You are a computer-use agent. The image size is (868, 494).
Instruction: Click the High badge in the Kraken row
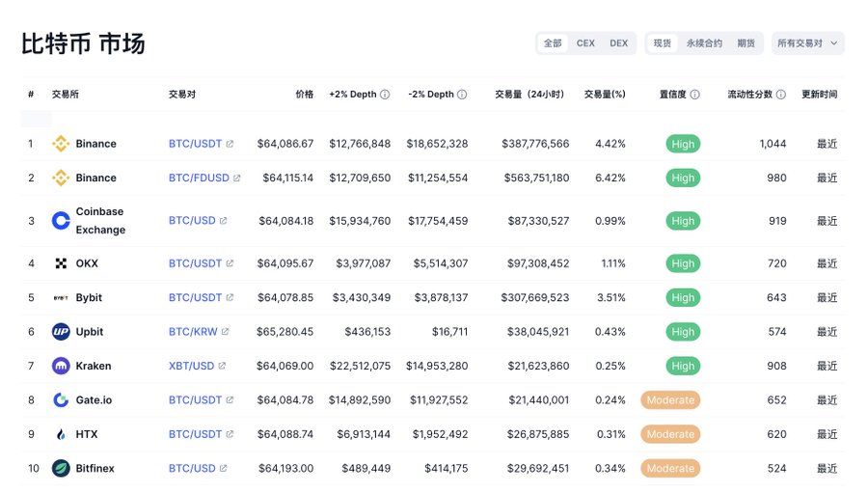[x=683, y=366]
